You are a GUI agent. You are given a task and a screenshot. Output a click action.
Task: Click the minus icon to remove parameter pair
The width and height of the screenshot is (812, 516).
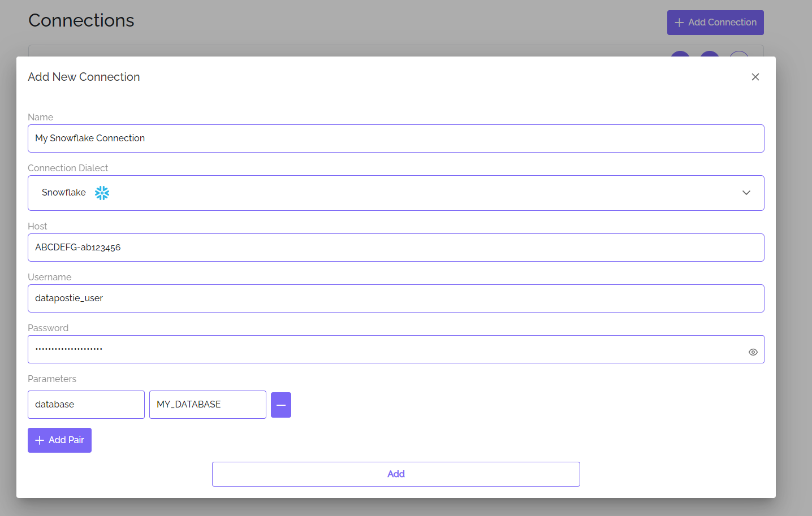(281, 405)
